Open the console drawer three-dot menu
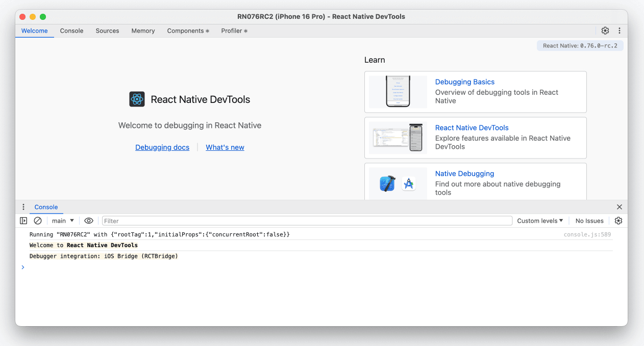644x346 pixels. tap(23, 207)
